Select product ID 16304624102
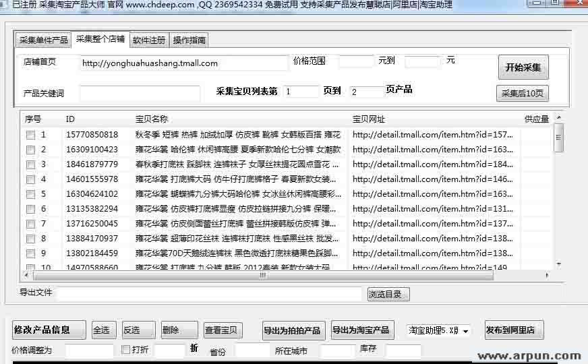 click(x=92, y=194)
